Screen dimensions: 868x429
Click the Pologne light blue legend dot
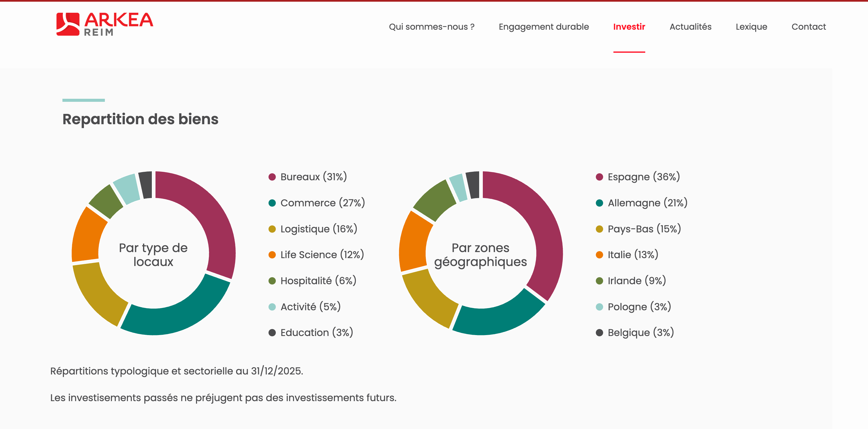[599, 307]
